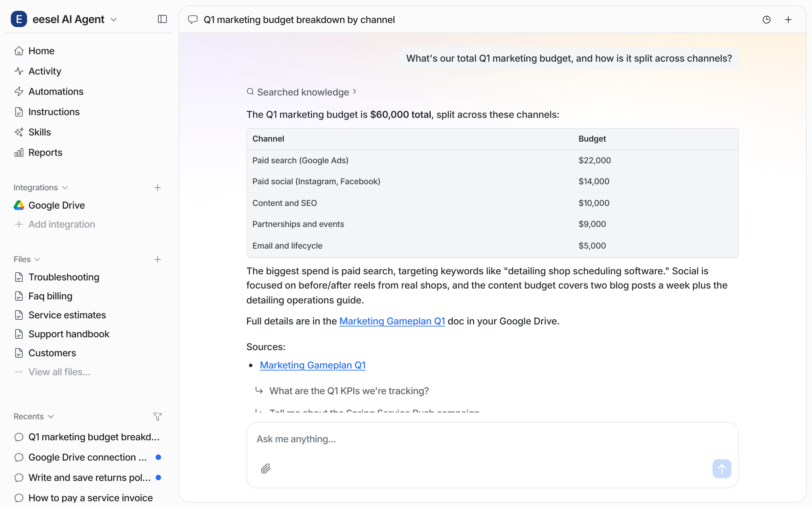The image size is (812, 508).
Task: Click the eesel logo E icon
Action: [x=19, y=19]
